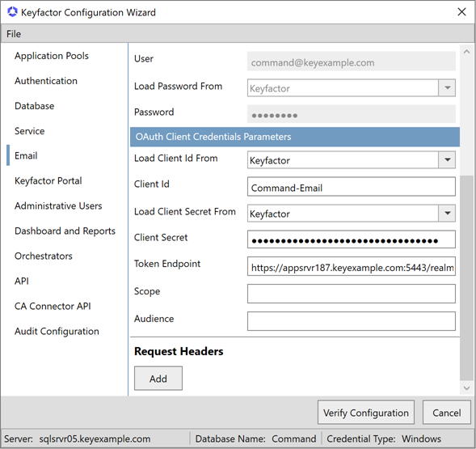Viewport: 476px width, 449px height.
Task: Click the 'Server:' label in the status bar
Action: pos(19,438)
